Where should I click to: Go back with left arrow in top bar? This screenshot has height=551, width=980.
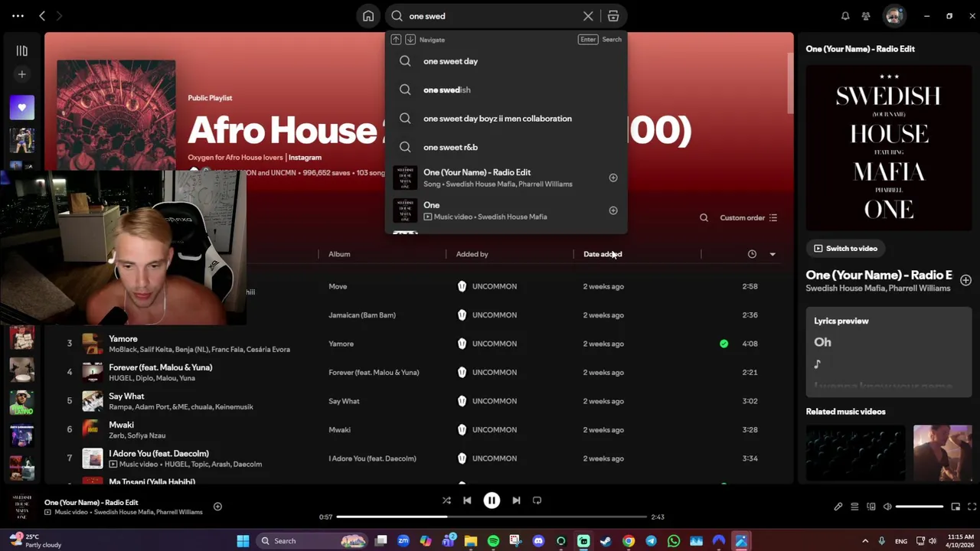tap(42, 16)
